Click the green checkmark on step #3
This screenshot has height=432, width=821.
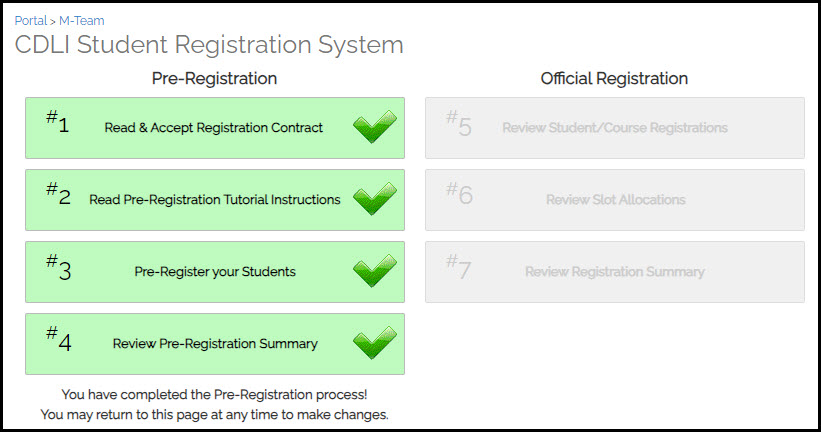point(375,271)
